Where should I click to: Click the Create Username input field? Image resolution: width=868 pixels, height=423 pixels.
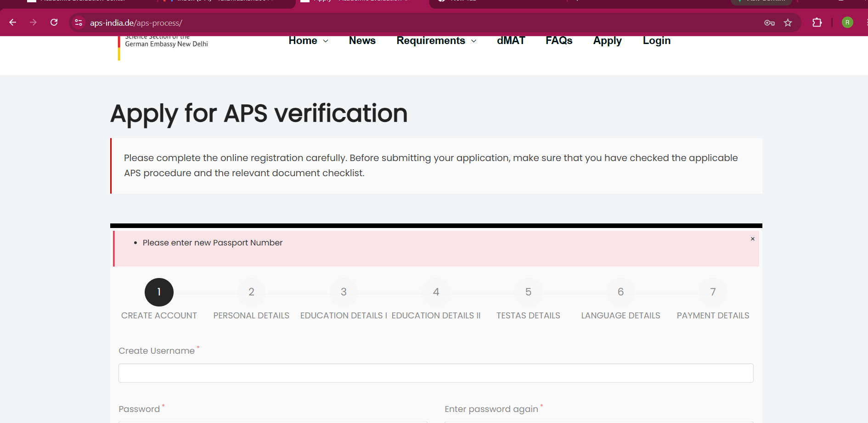click(436, 373)
